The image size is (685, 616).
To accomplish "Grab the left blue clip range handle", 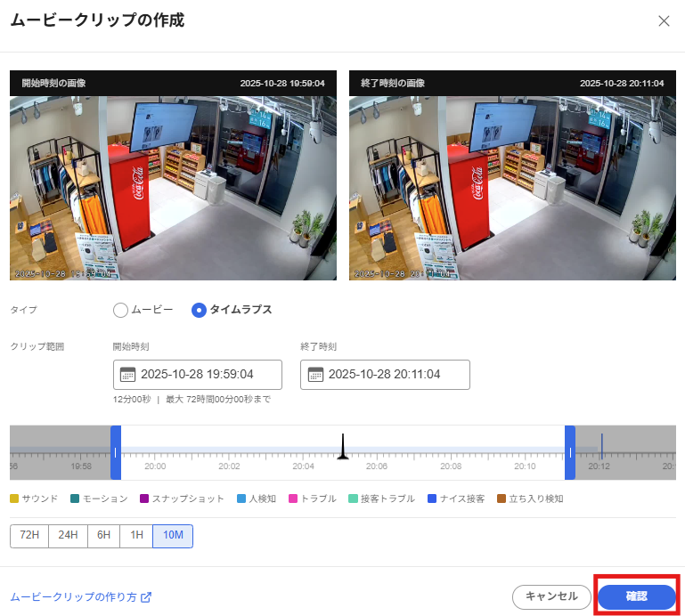I will click(x=116, y=453).
